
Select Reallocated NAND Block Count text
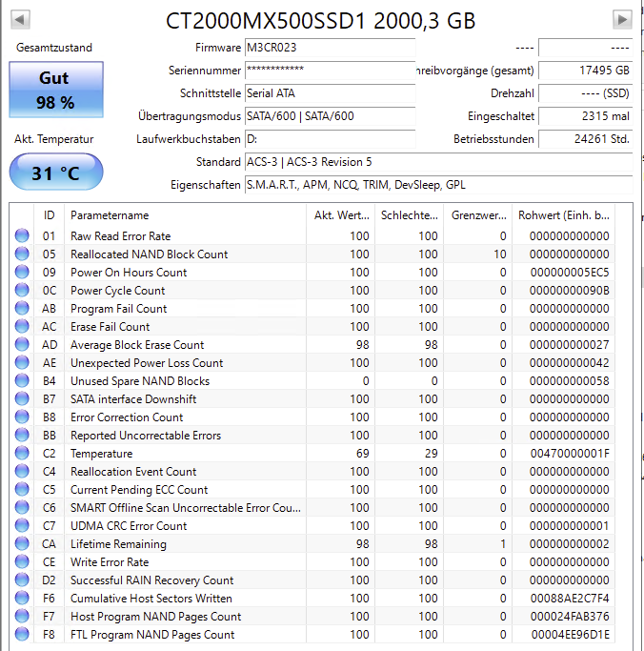click(x=149, y=254)
